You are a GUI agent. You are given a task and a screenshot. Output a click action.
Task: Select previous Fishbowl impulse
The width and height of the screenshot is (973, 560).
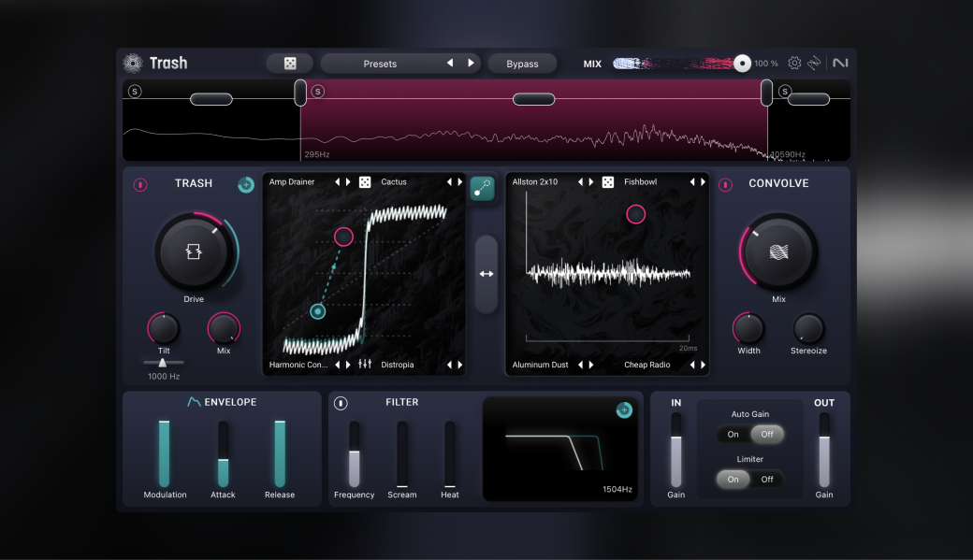point(692,181)
